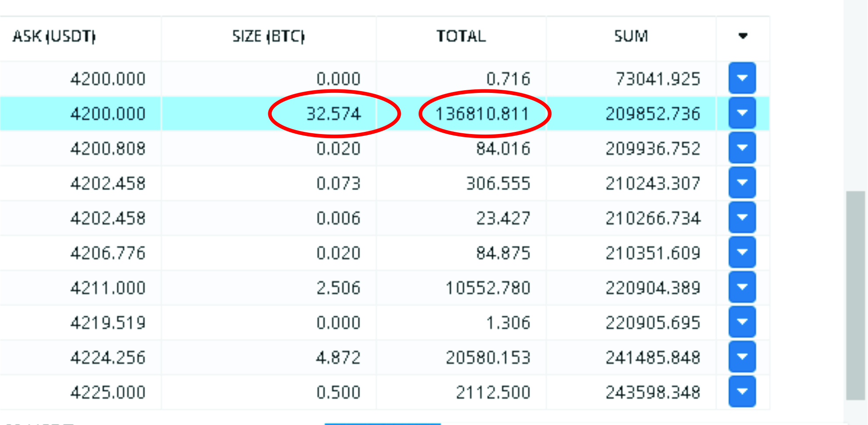Screen dimensions: 868x425
Task: Select the total value 84.875
Action: (x=504, y=253)
